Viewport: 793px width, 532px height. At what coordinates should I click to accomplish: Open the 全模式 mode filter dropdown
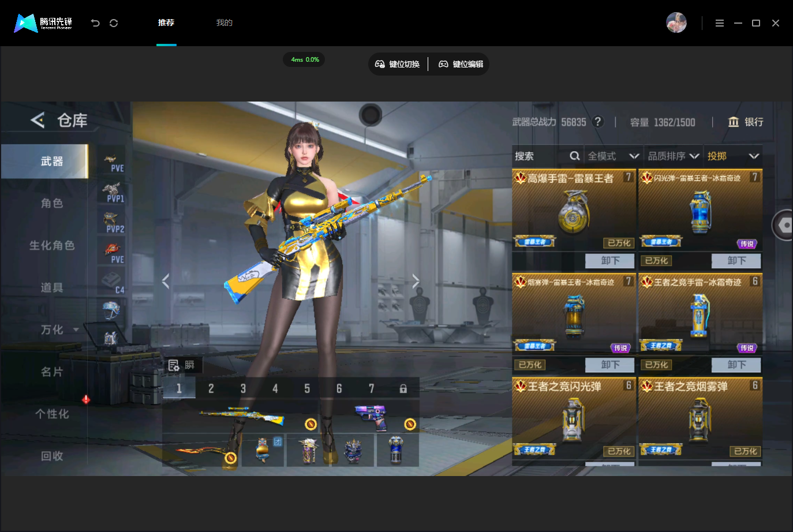[614, 156]
